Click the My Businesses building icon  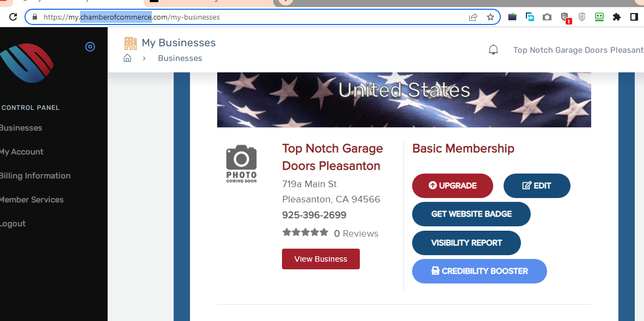point(130,43)
